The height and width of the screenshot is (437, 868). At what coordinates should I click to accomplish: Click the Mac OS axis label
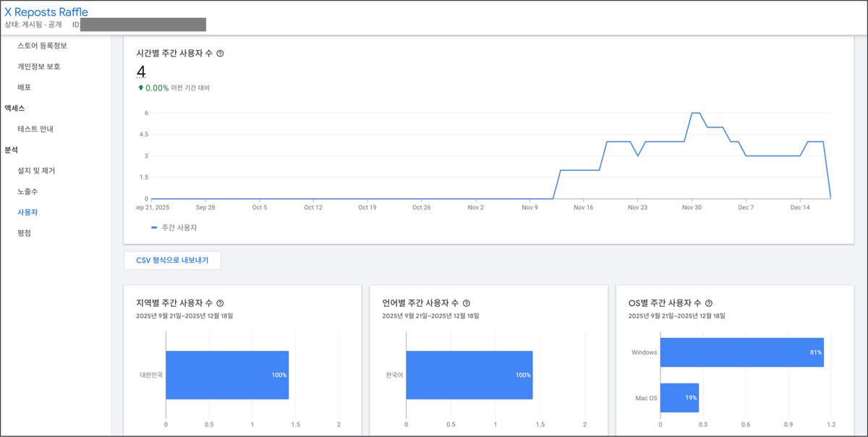pos(646,398)
